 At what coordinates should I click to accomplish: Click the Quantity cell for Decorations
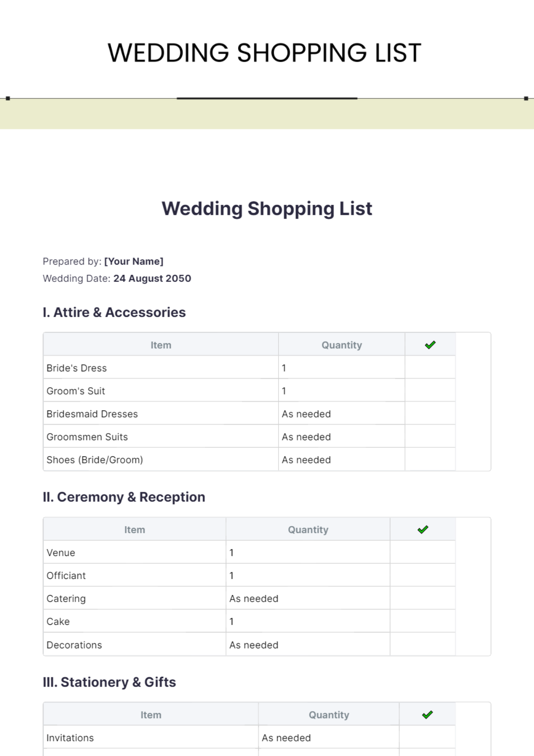(x=307, y=645)
